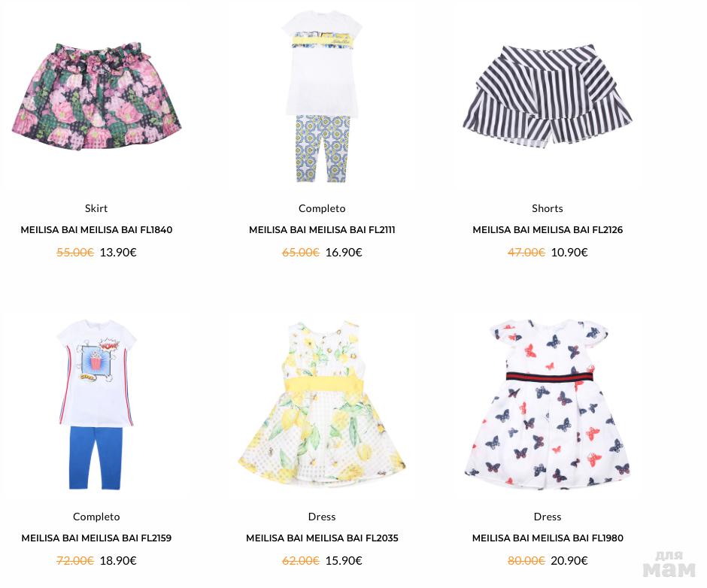The image size is (707, 588).
Task: Select the Dress label above FL2035
Action: coord(322,517)
